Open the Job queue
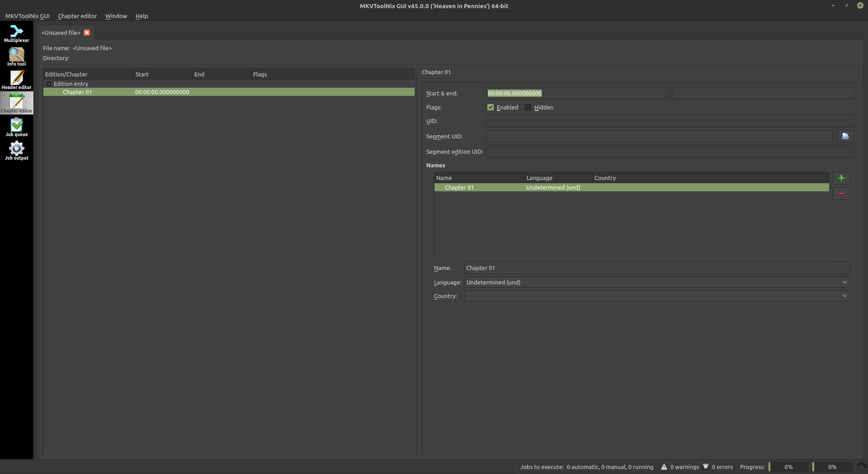868x474 pixels. point(17,128)
